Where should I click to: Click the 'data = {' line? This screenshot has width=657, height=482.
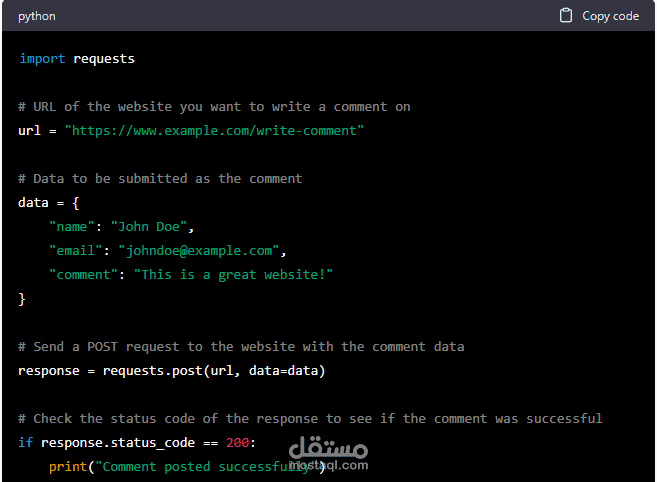(x=49, y=203)
